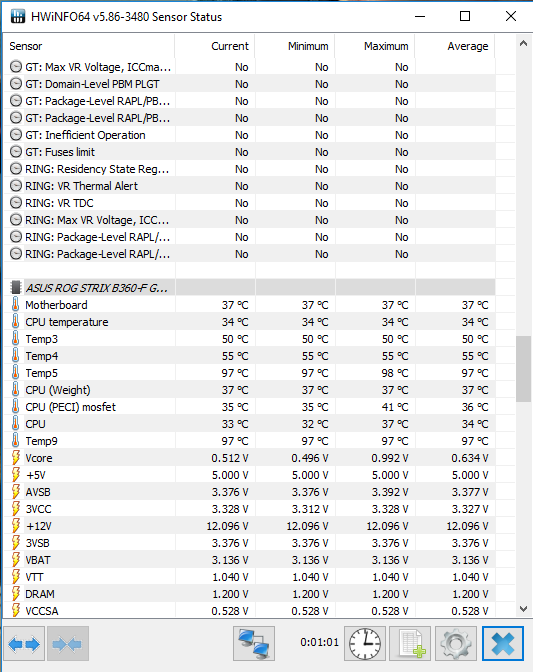
Task: Click the lightning icon beside Vcore
Action: 16,458
